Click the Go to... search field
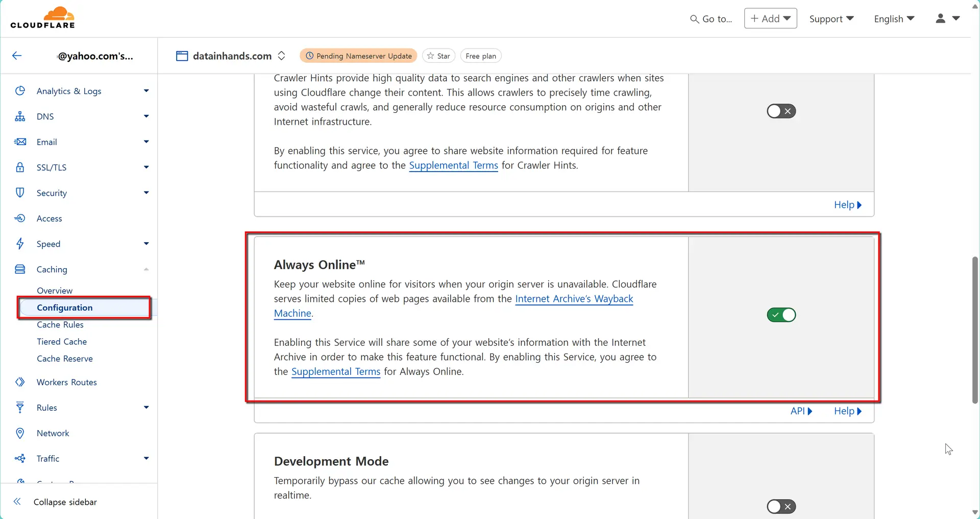The image size is (980, 519). click(710, 18)
